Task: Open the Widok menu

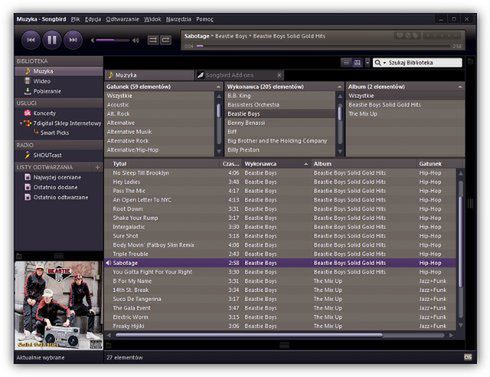Action: [x=152, y=19]
